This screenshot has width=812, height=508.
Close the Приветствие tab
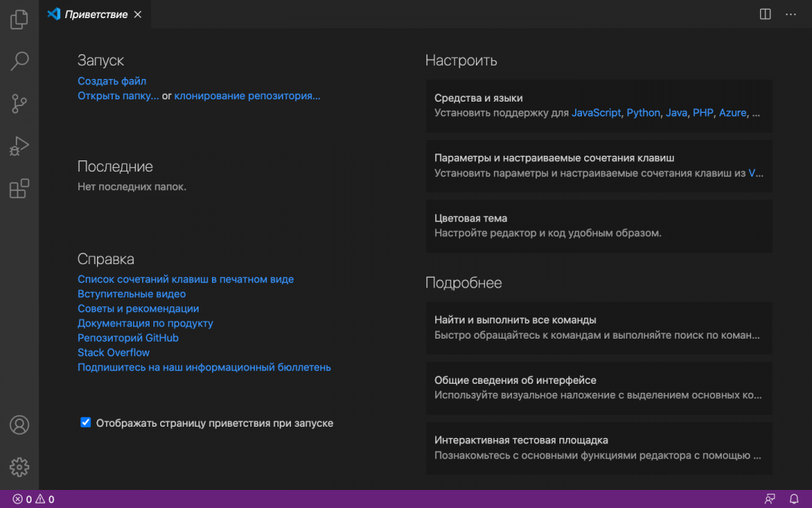(137, 14)
